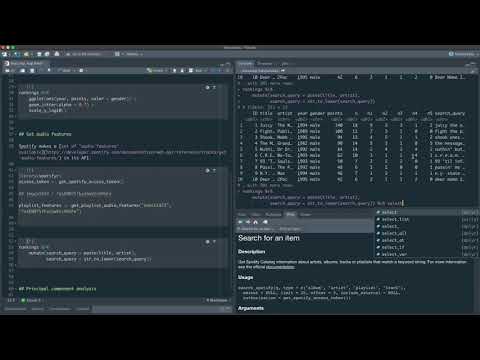
Task: Run the mutate search_query code chunk
Action: click(214, 242)
